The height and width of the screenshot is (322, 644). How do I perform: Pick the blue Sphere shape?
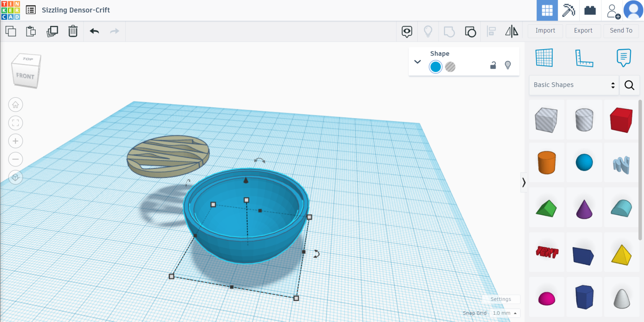(x=584, y=163)
